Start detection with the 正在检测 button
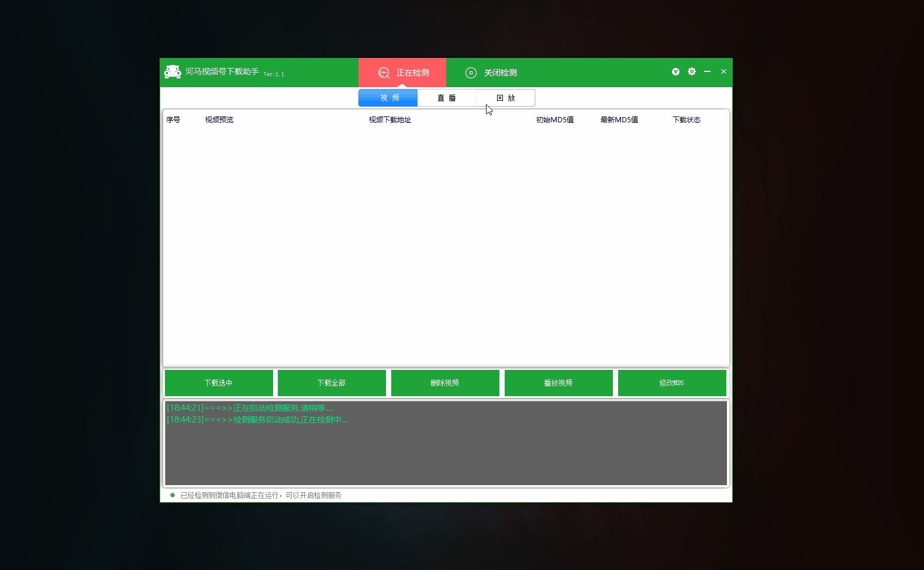 pyautogui.click(x=402, y=73)
